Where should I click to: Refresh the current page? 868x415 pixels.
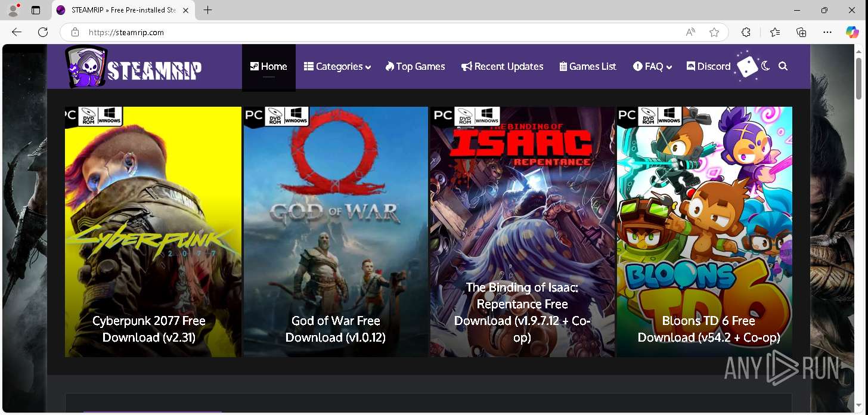[x=43, y=32]
